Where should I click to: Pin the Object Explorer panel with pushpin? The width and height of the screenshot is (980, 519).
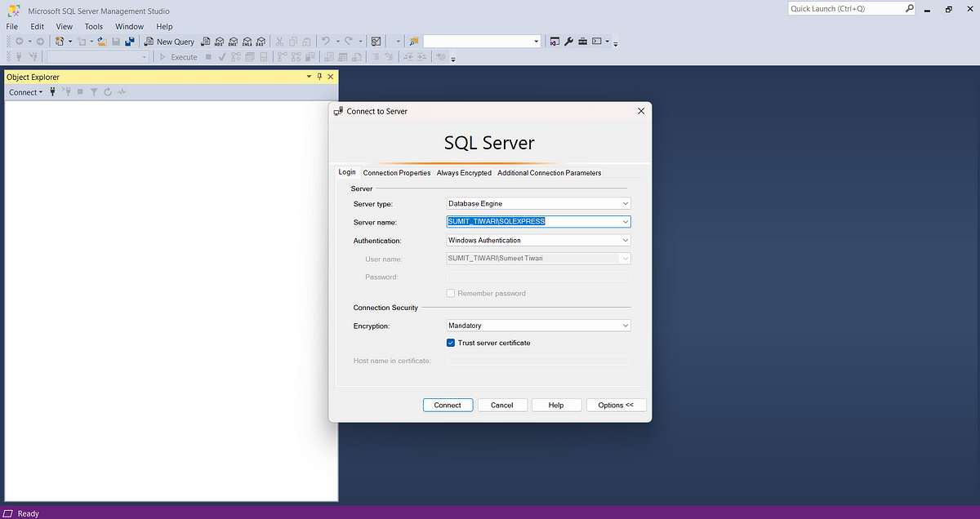(319, 77)
